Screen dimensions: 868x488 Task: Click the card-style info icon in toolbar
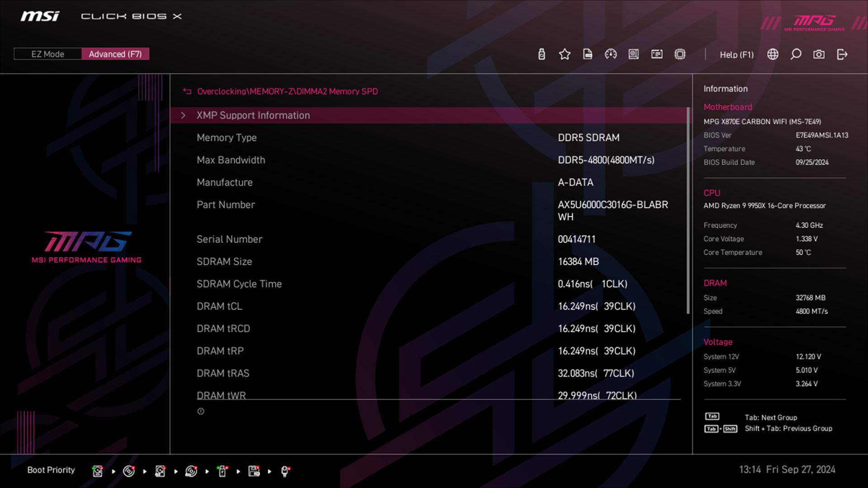657,55
